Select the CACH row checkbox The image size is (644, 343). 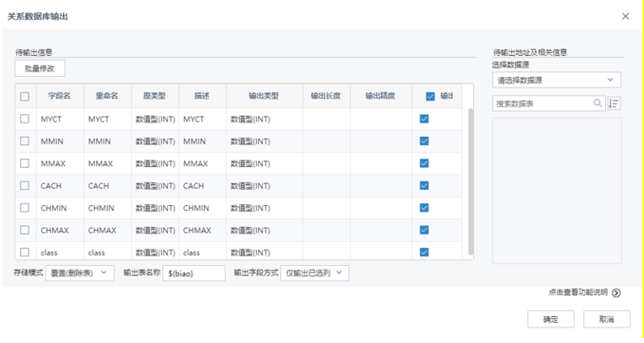(24, 186)
